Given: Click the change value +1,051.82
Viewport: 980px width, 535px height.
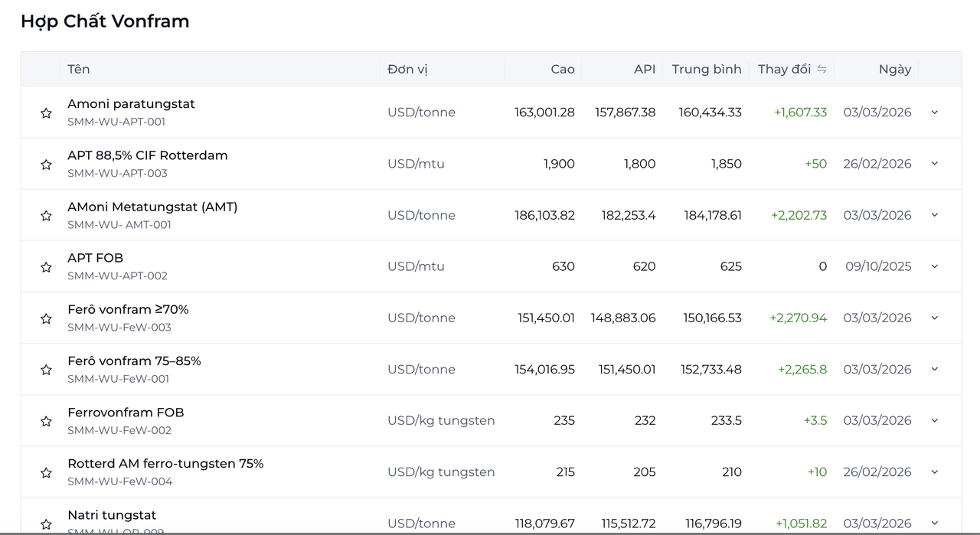Looking at the screenshot, I should pos(801,524).
